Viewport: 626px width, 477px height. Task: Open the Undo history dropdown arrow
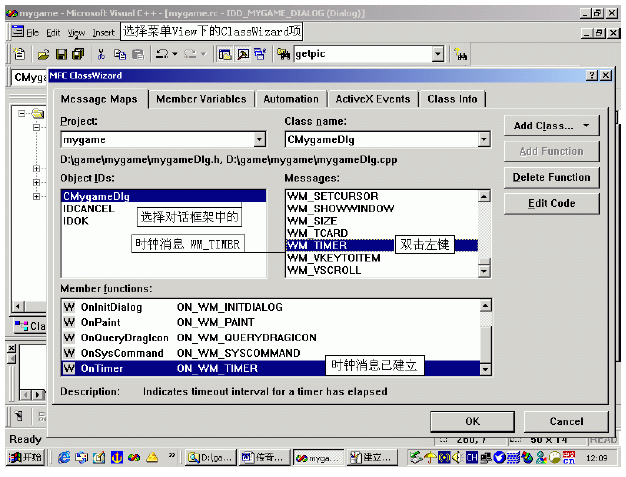click(x=175, y=53)
